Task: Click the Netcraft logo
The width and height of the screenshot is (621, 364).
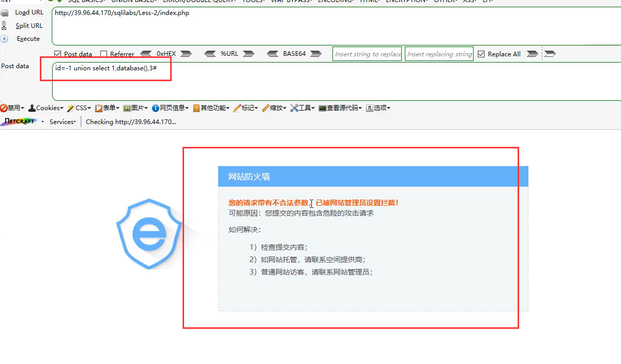Action: [19, 122]
